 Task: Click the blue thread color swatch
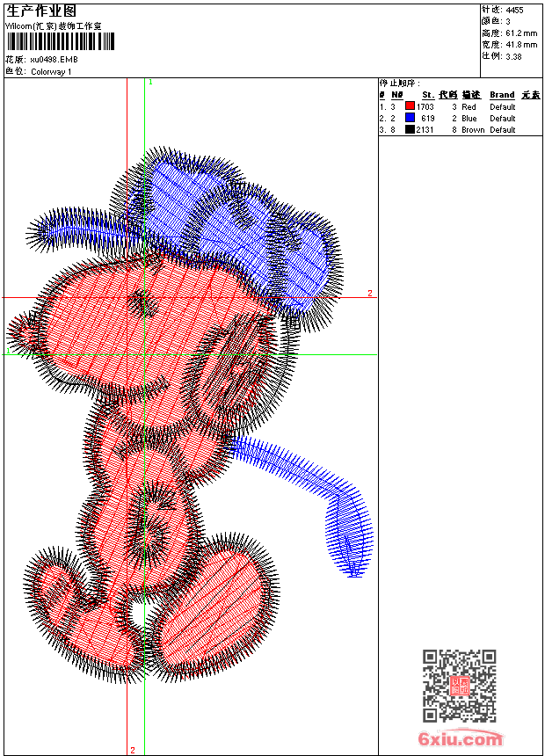(x=410, y=118)
